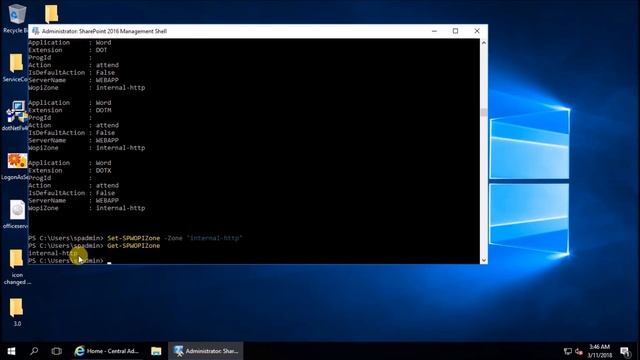The width and height of the screenshot is (640, 360).
Task: Open File Explorer from taskbar
Action: [156, 351]
